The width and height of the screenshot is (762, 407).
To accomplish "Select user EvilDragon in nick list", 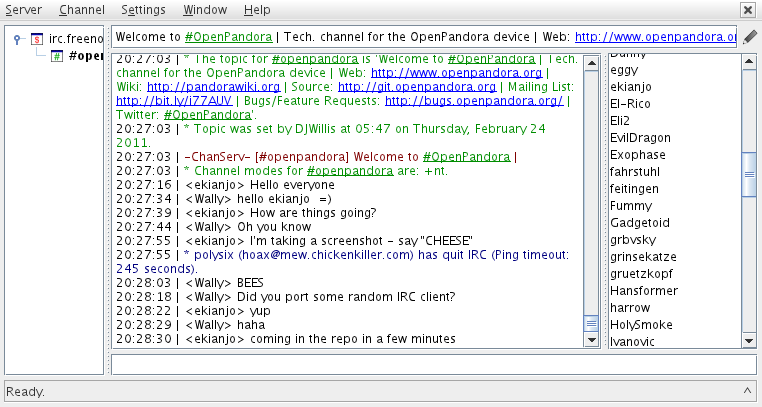I will 641,138.
